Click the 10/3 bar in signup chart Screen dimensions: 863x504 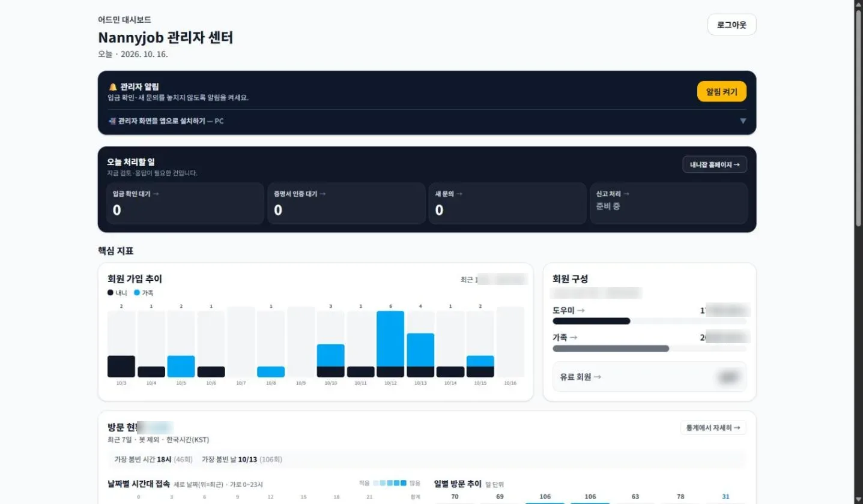(121, 367)
